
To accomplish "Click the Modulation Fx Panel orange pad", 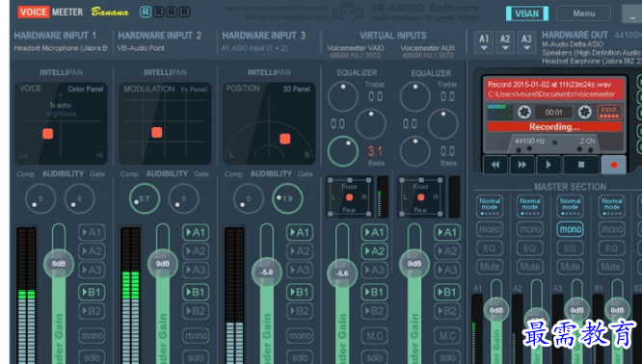I will pyautogui.click(x=157, y=132).
